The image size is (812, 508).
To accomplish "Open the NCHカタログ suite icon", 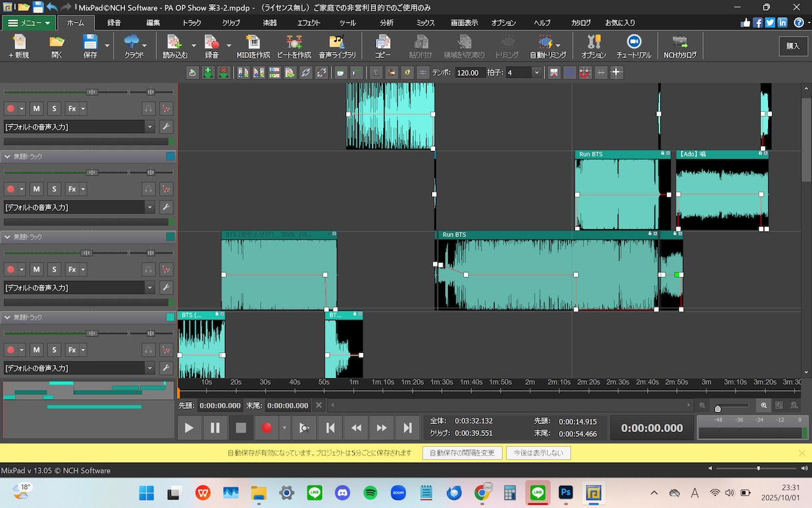I will pyautogui.click(x=680, y=47).
